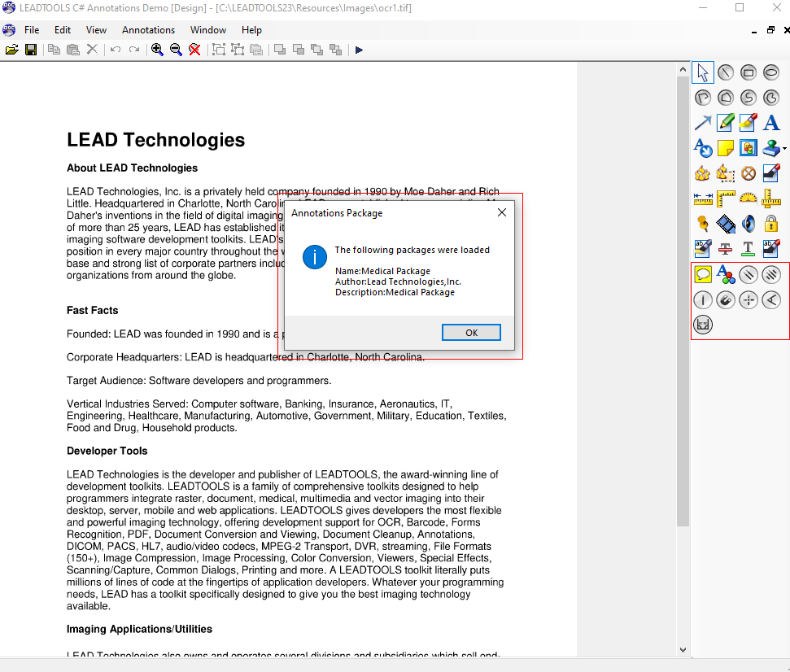This screenshot has width=790, height=672.
Task: Select the film strip video tool
Action: click(726, 224)
